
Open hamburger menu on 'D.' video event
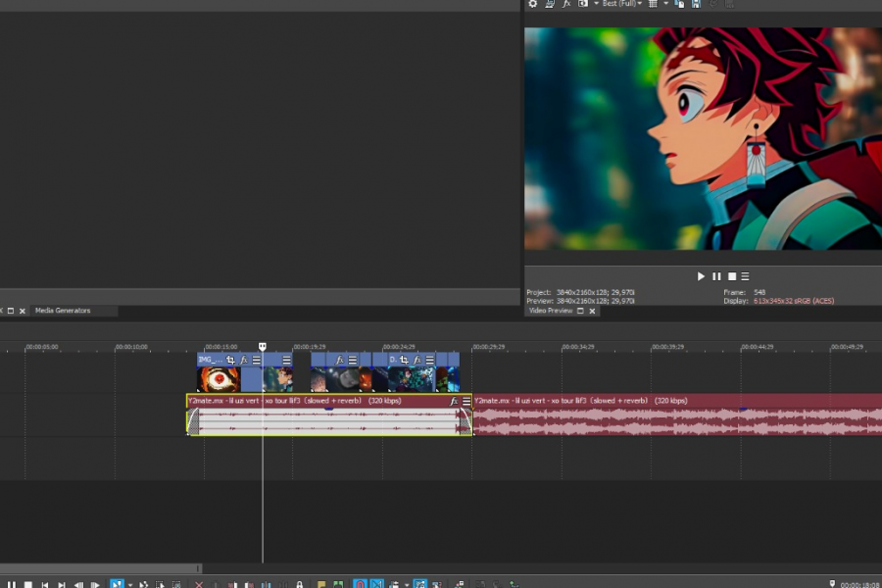430,360
